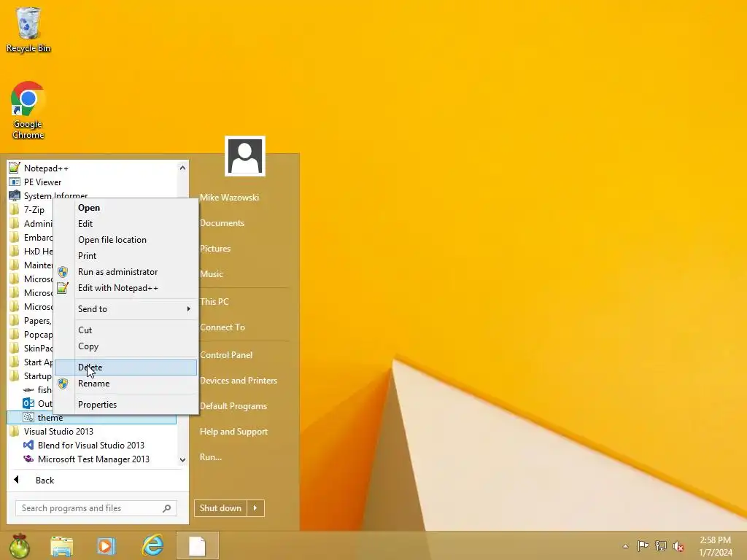Click the System Informer icon
Image resolution: width=747 pixels, height=560 pixels.
pos(15,195)
